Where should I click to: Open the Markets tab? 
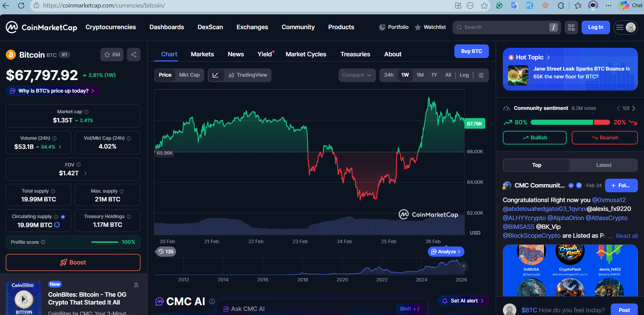(x=202, y=54)
